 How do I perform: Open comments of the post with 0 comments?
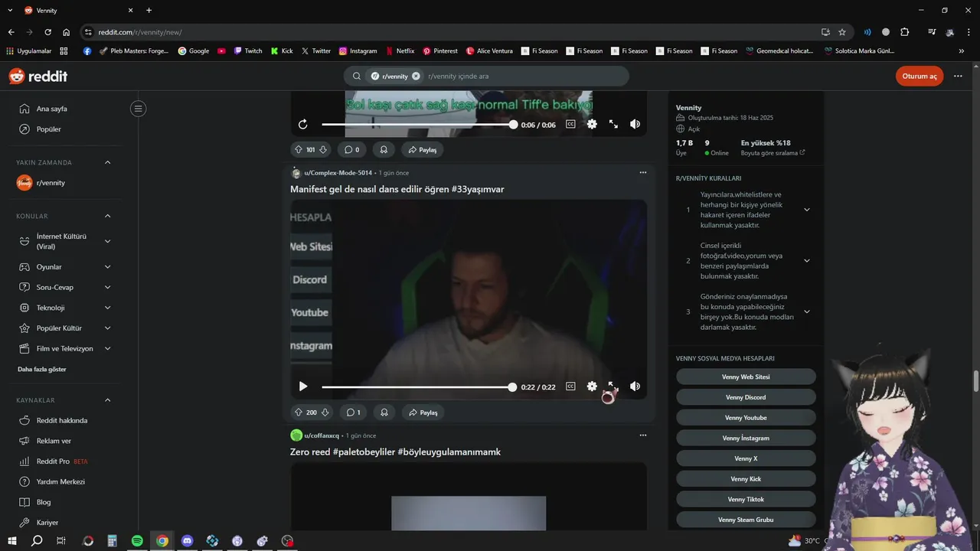[352, 150]
